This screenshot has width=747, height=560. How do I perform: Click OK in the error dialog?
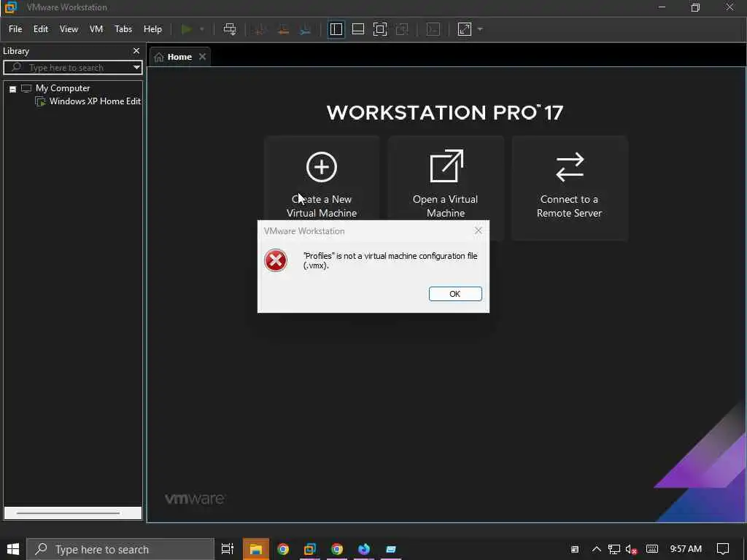pos(455,294)
